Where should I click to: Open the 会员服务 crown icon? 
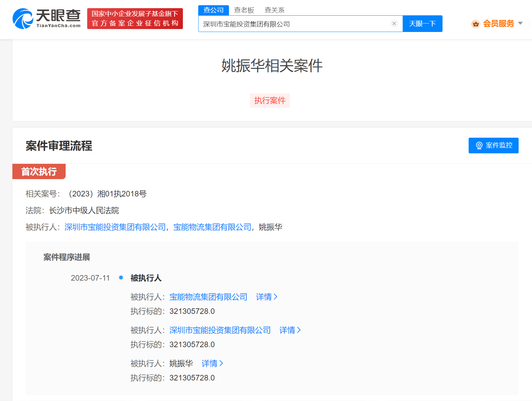pyautogui.click(x=476, y=23)
